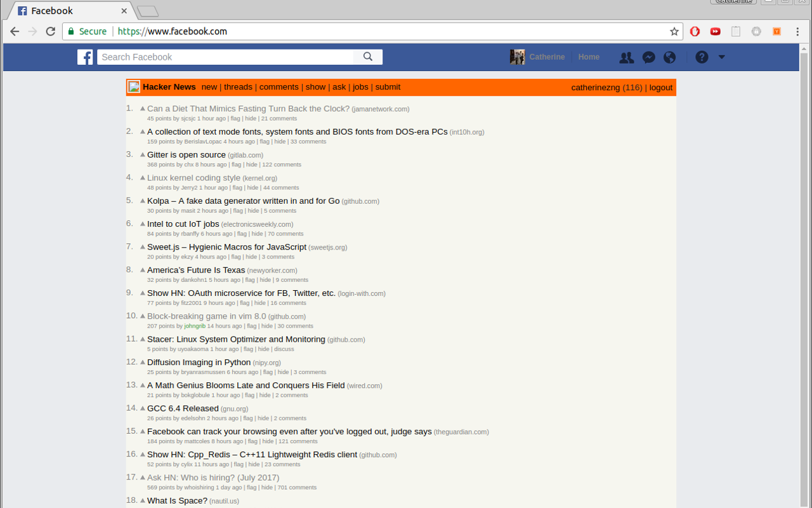Open 'A Math Genius Blooms Late' article
Image resolution: width=812 pixels, height=508 pixels.
(246, 385)
